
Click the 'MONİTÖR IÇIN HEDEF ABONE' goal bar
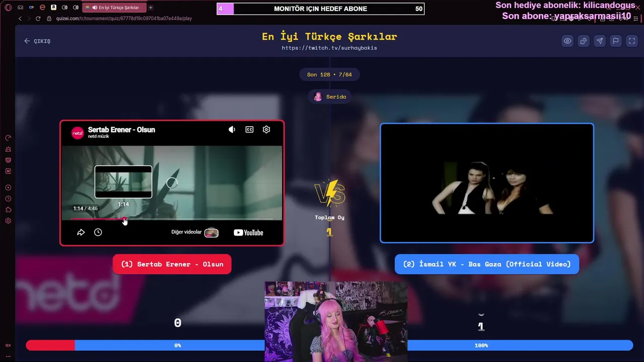coord(320,9)
